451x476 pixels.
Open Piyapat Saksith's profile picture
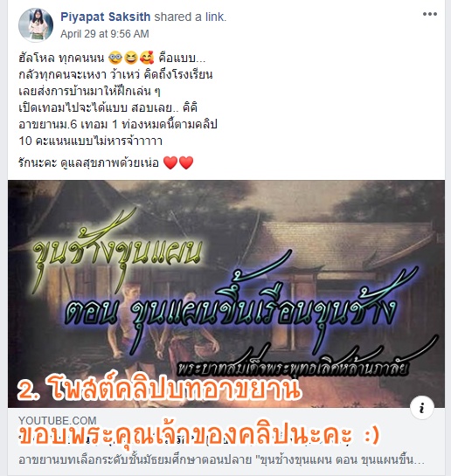(36, 24)
